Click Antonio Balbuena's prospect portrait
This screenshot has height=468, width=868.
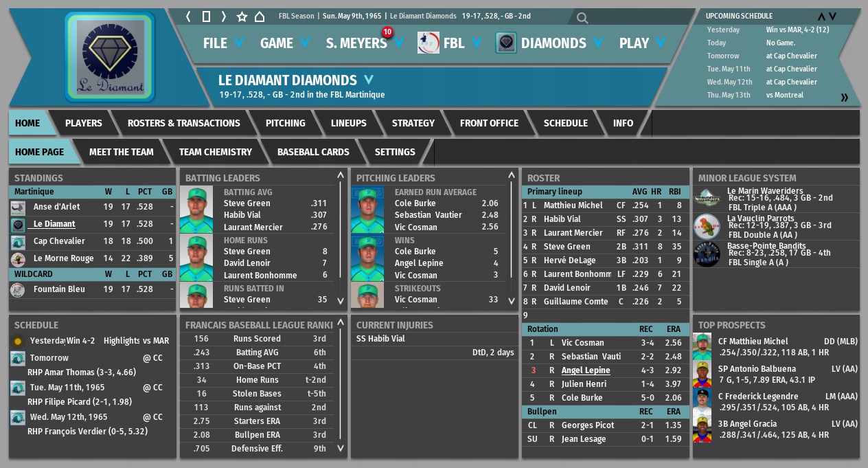(x=701, y=375)
